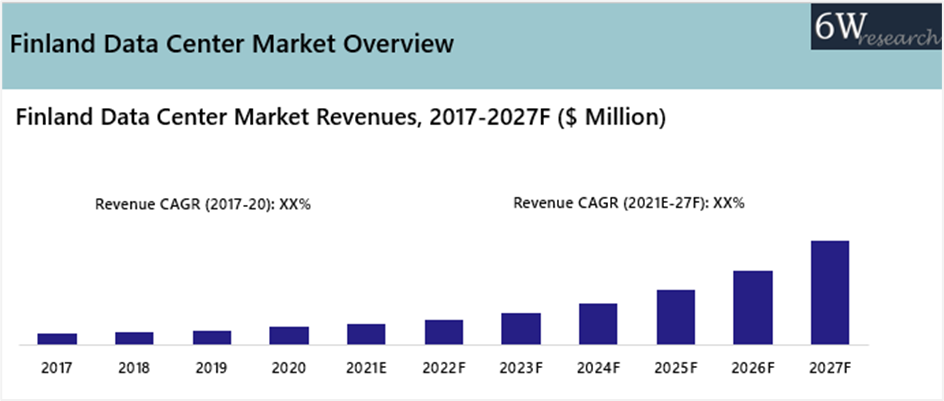Select the tallest bar for 2027F
This screenshot has height=401, width=944.
point(830,292)
